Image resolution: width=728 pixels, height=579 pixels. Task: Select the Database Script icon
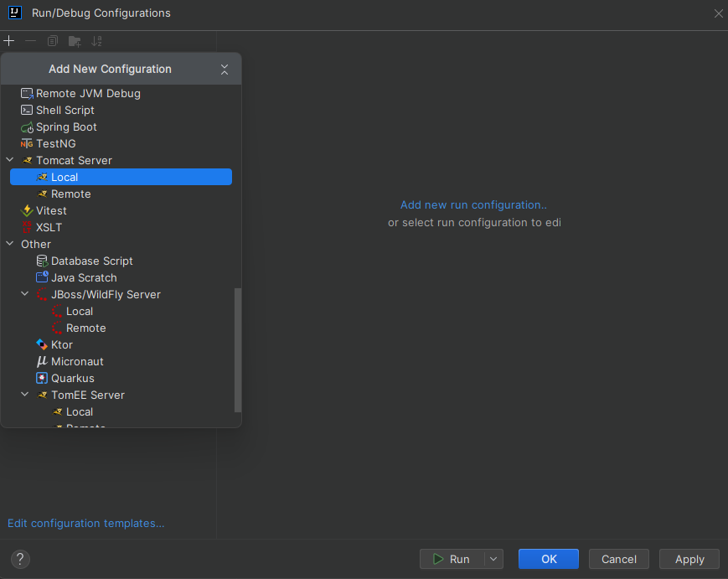point(42,261)
